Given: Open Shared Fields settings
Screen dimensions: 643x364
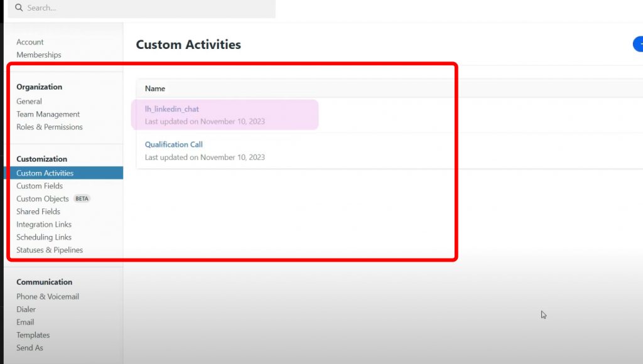Looking at the screenshot, I should pyautogui.click(x=38, y=211).
